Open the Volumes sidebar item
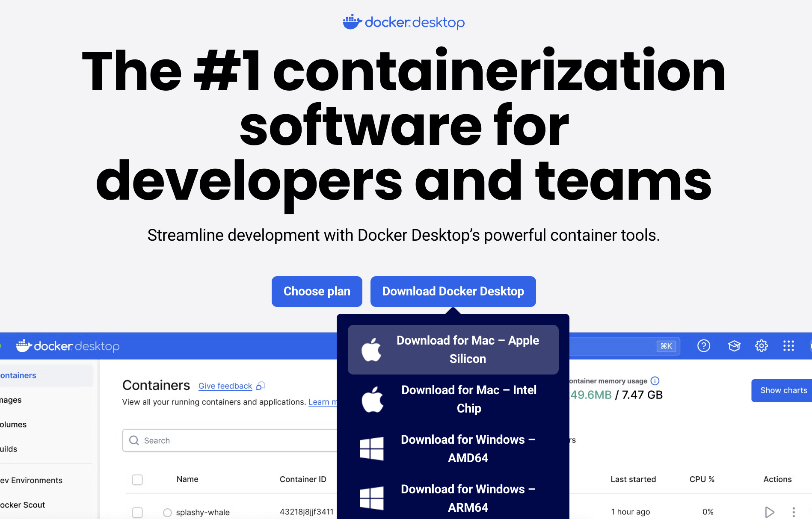The image size is (812, 519). (46, 425)
